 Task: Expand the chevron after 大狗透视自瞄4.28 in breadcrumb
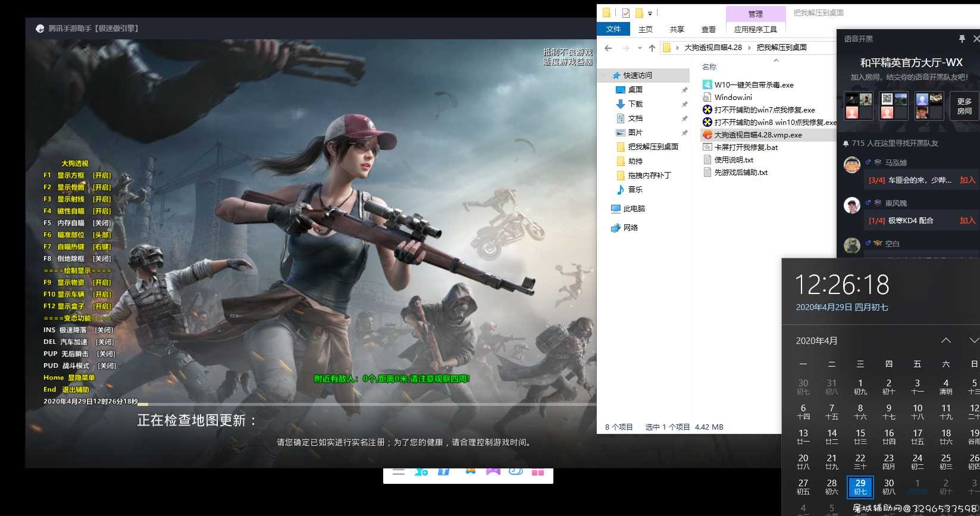749,48
